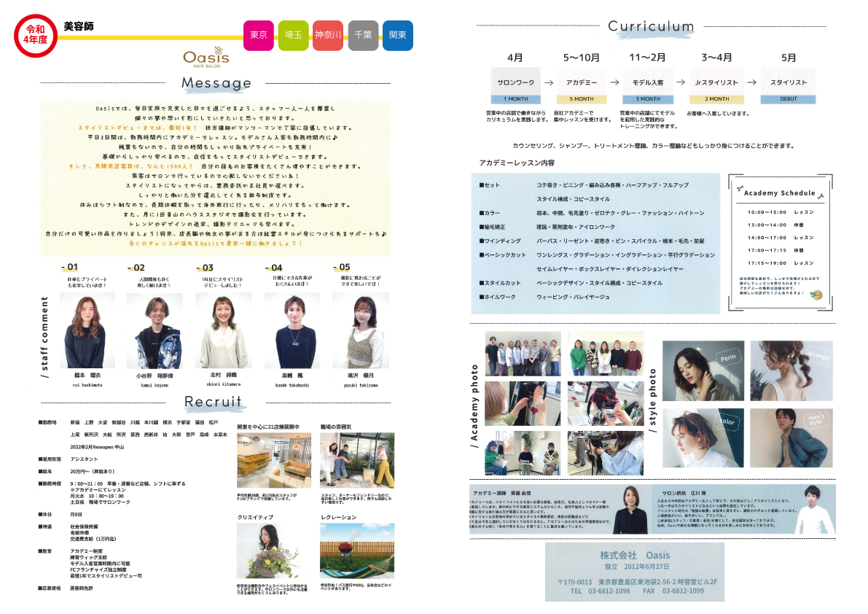Open the Perm style photo

(x=703, y=371)
